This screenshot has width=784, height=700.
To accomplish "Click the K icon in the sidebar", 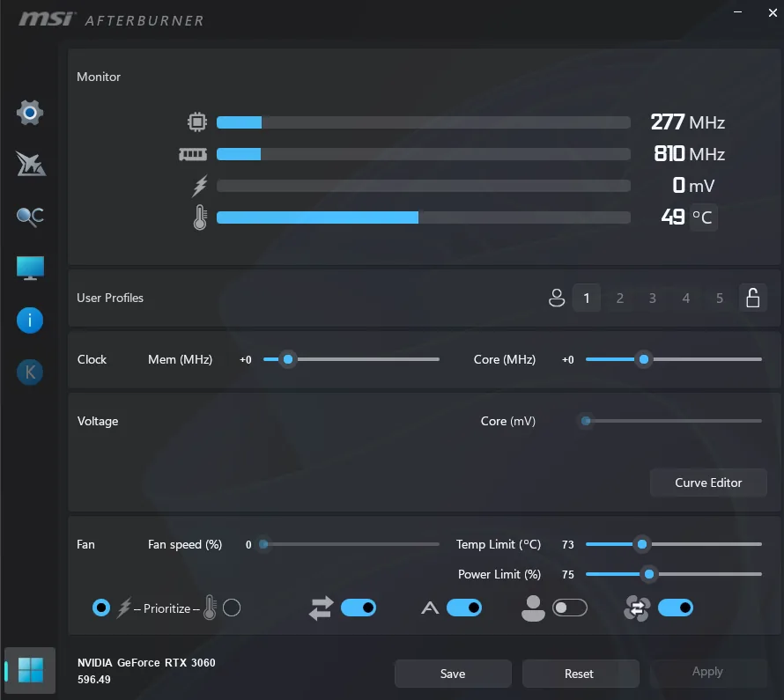I will pyautogui.click(x=30, y=372).
